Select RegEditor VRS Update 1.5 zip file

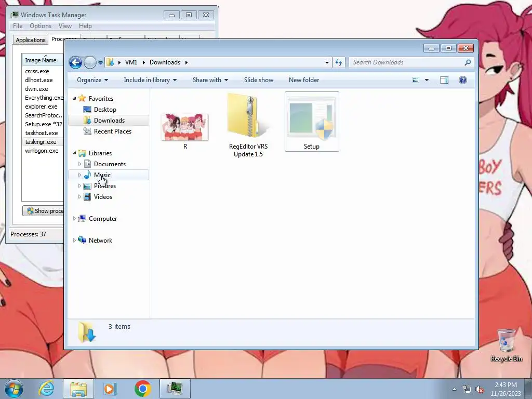point(248,126)
